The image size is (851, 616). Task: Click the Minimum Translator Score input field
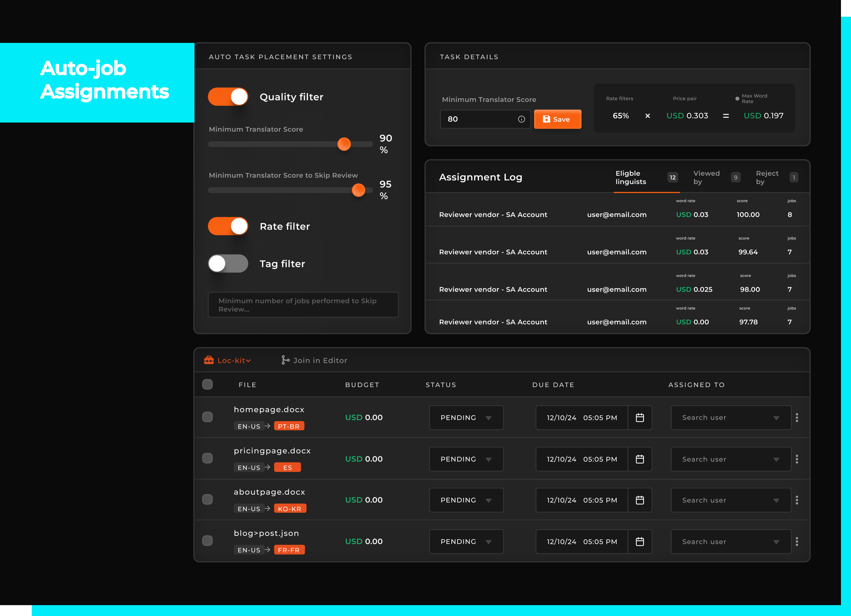[x=480, y=119]
